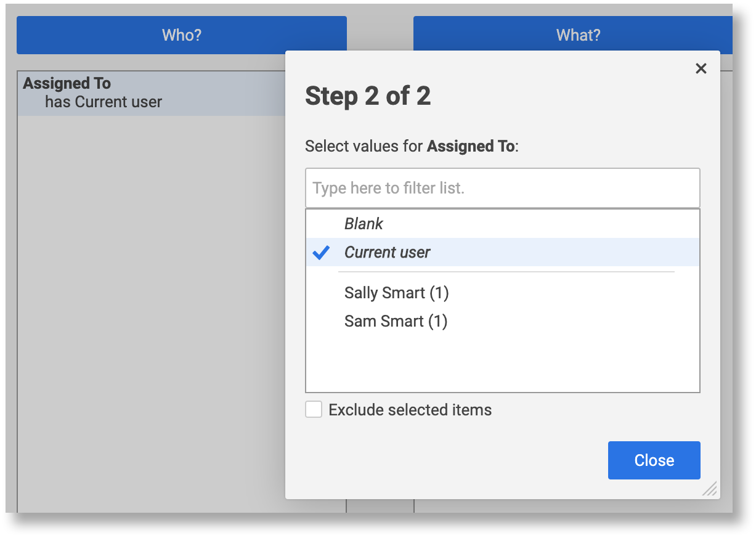Viewport: 756px width, 538px height.
Task: Enable the "Exclude selected items" checkbox
Action: point(314,409)
